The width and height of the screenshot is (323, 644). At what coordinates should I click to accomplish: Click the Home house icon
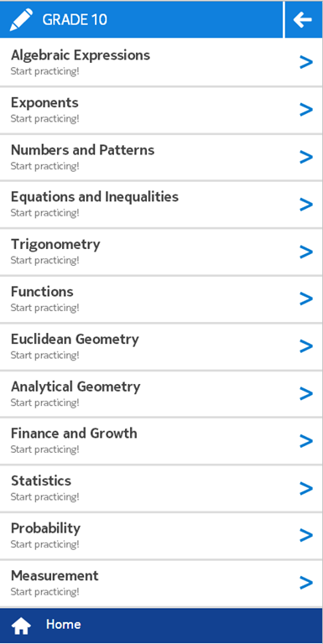(x=20, y=626)
